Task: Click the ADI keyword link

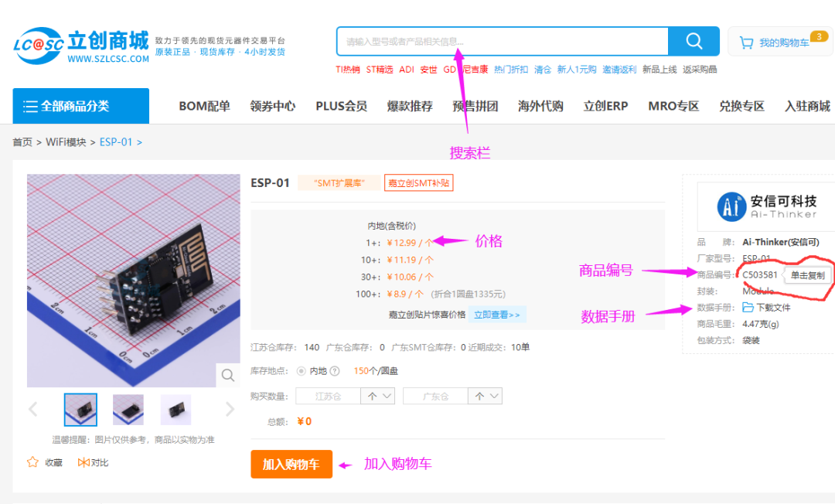Action: tap(407, 70)
